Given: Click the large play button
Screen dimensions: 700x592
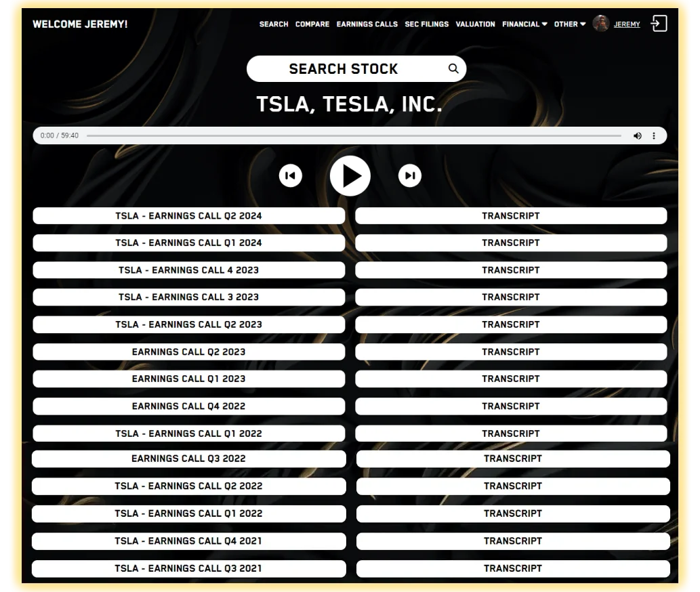Looking at the screenshot, I should tap(350, 176).
